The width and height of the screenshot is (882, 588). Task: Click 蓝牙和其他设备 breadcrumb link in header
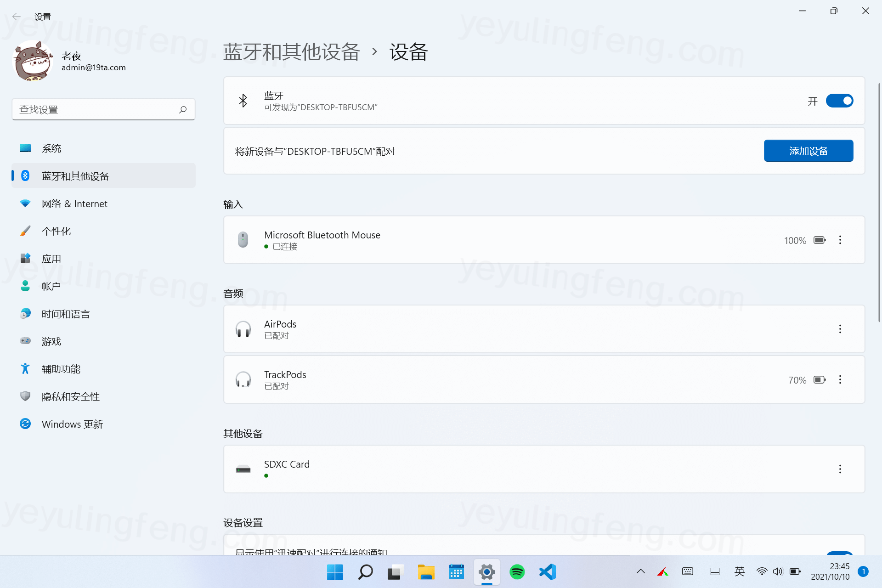point(291,51)
